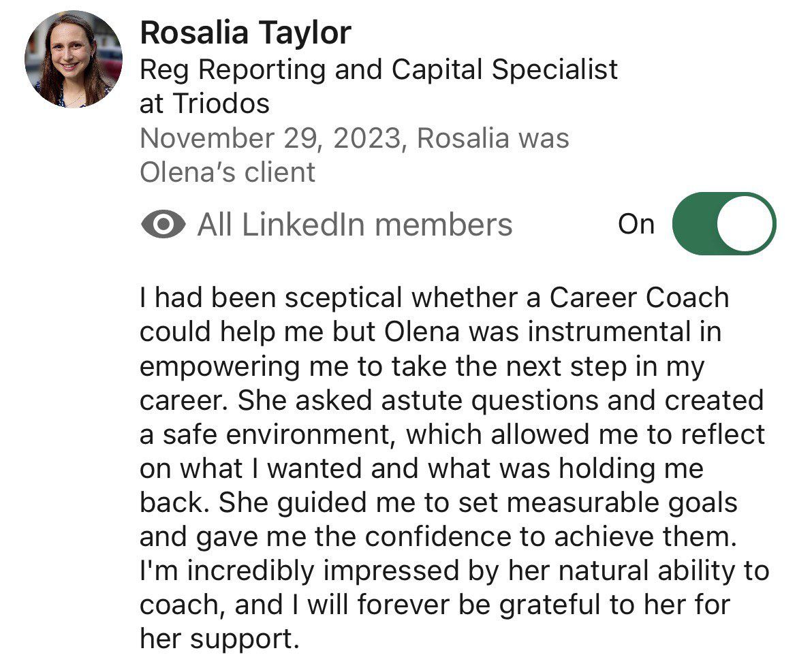Click the final line "her support."
This screenshot has height=672, width=797.
(x=219, y=640)
